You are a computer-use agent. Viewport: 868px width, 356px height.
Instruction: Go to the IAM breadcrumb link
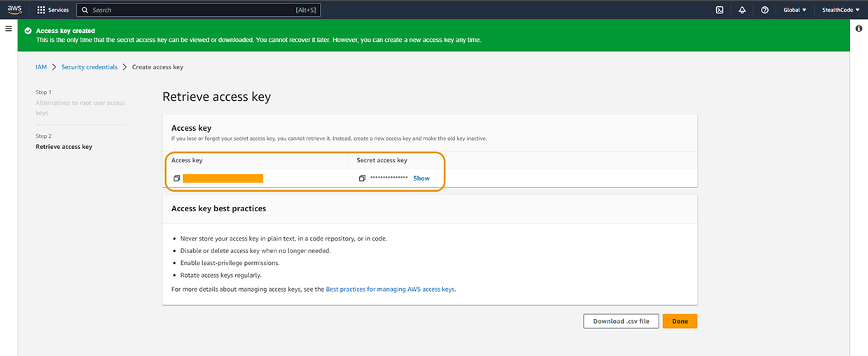click(41, 67)
